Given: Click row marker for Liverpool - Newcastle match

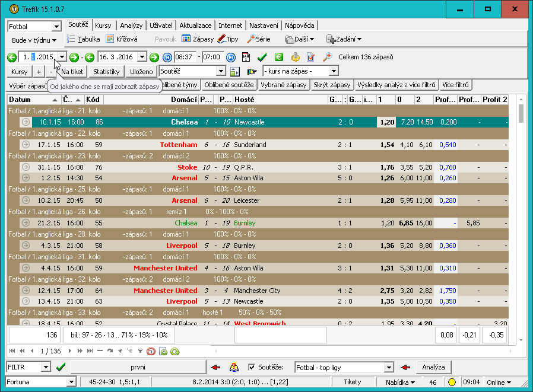Looking at the screenshot, I should (26, 301).
